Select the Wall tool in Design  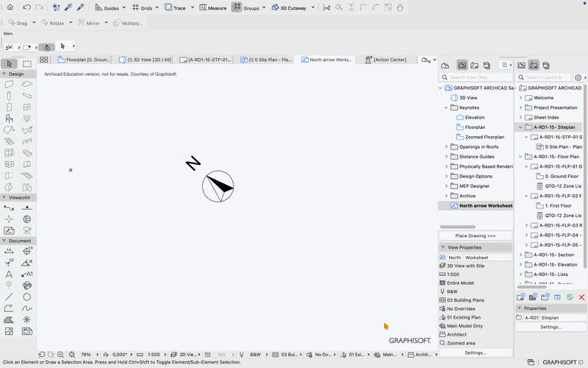pos(9,84)
